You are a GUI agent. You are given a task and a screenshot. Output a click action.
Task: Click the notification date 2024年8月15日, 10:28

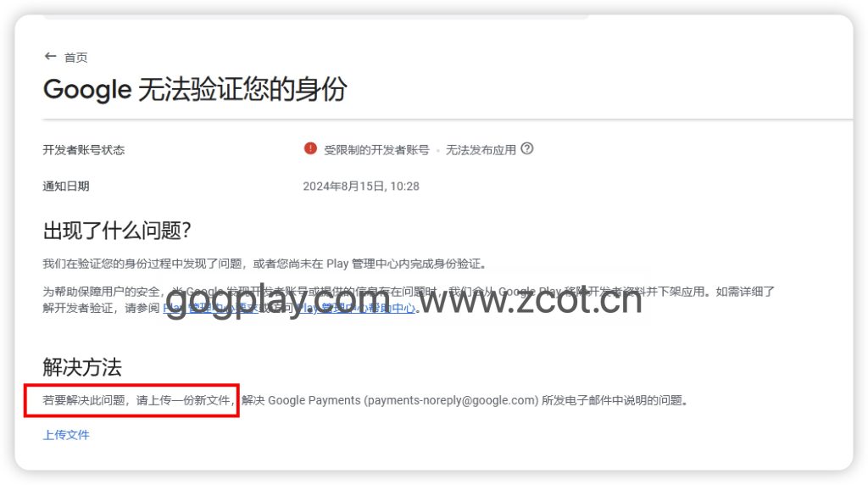tap(361, 186)
